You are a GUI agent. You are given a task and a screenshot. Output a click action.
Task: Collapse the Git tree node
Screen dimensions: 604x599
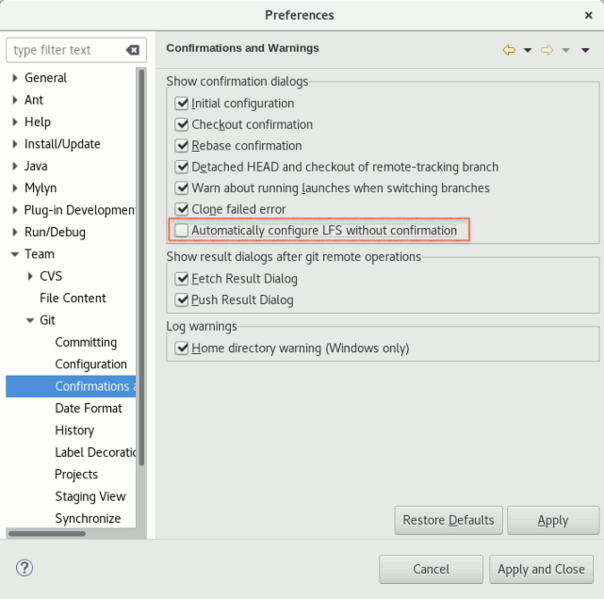coord(30,320)
